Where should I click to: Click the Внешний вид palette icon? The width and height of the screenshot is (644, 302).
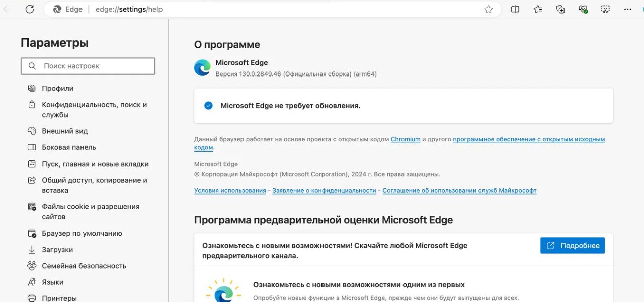click(32, 131)
